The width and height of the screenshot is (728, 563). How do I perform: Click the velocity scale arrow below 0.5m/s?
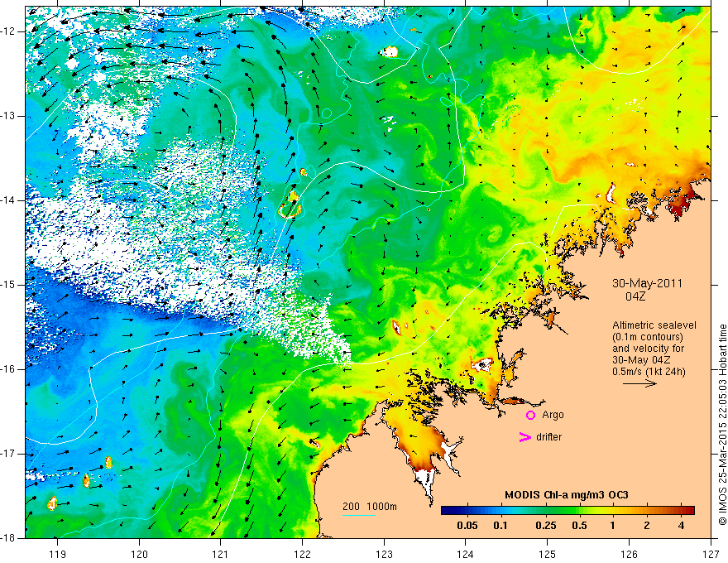[x=639, y=383]
